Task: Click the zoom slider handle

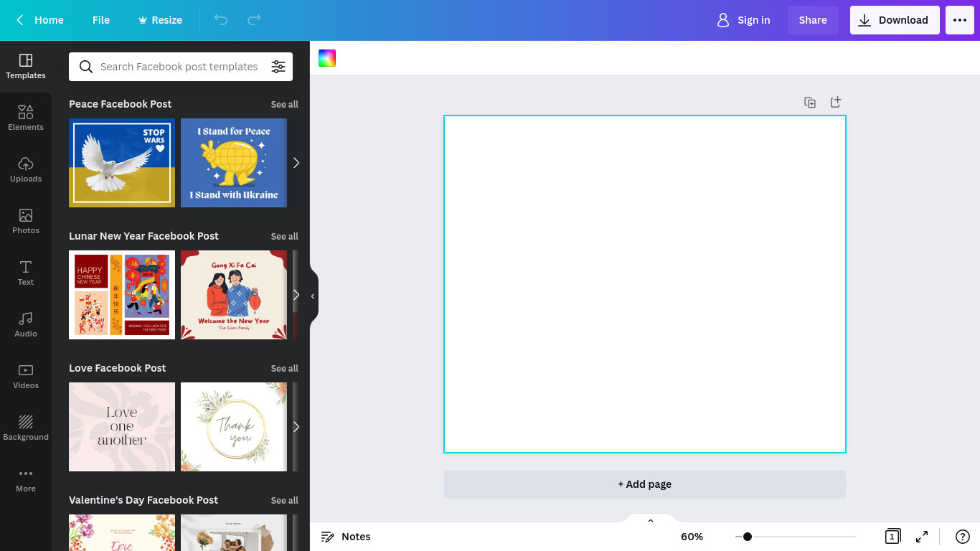Action: [x=747, y=537]
